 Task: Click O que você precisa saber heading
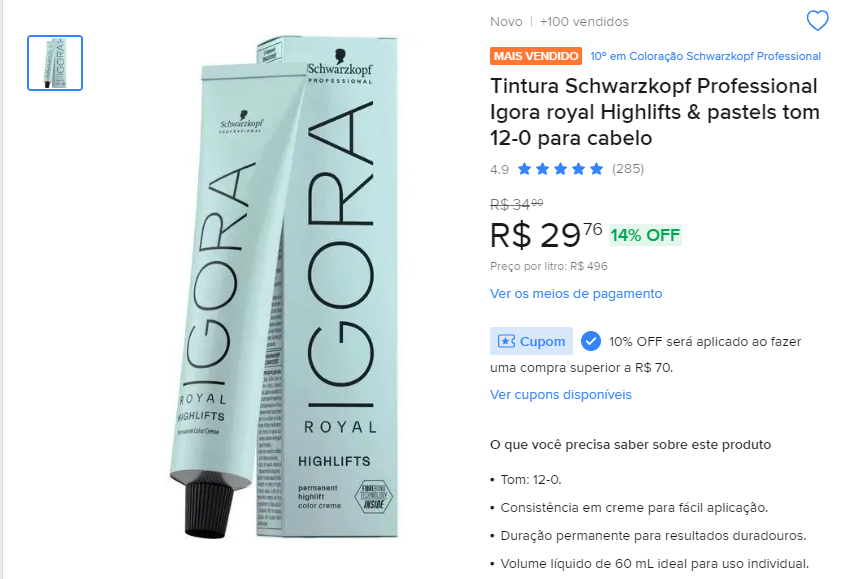(x=630, y=445)
